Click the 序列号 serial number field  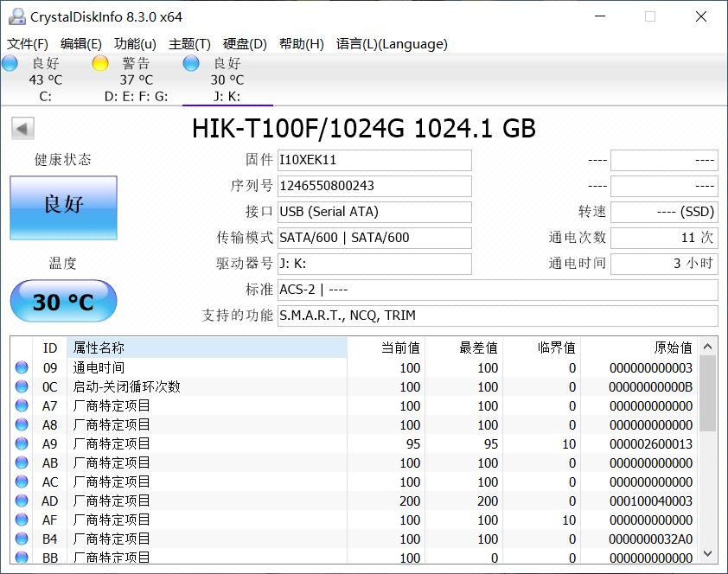click(374, 186)
